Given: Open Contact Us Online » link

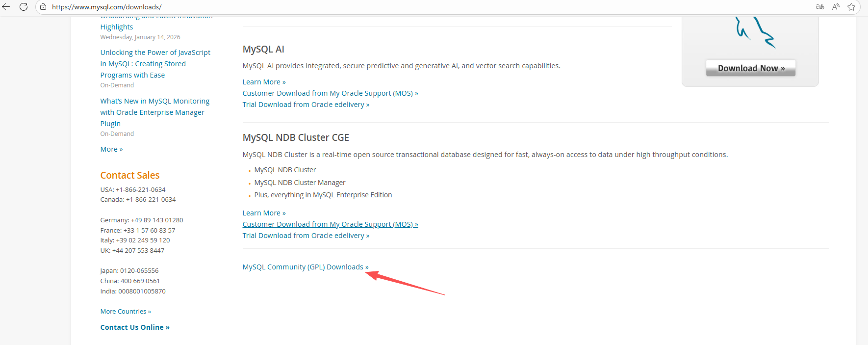Looking at the screenshot, I should [135, 327].
